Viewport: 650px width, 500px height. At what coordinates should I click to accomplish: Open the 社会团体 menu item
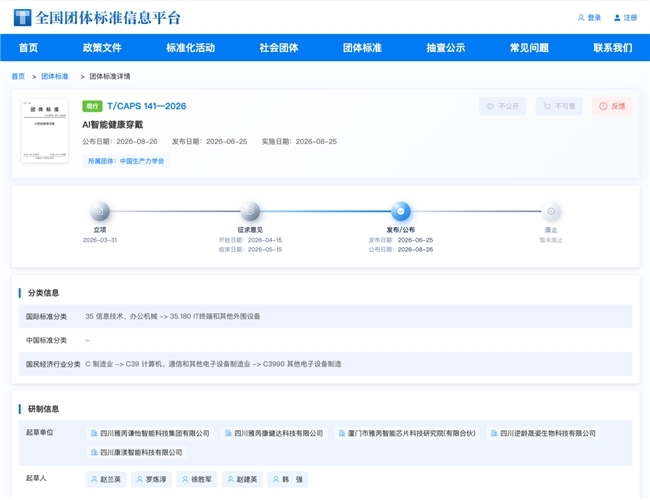279,48
